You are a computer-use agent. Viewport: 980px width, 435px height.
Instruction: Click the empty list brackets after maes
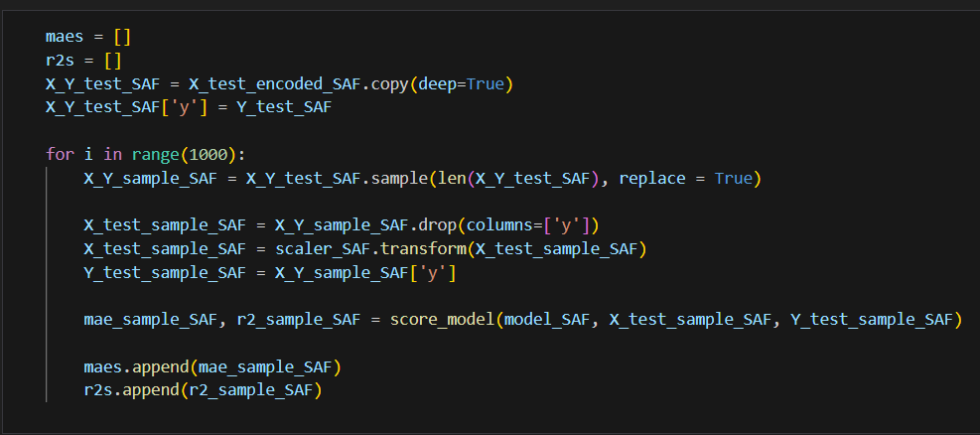tap(122, 36)
